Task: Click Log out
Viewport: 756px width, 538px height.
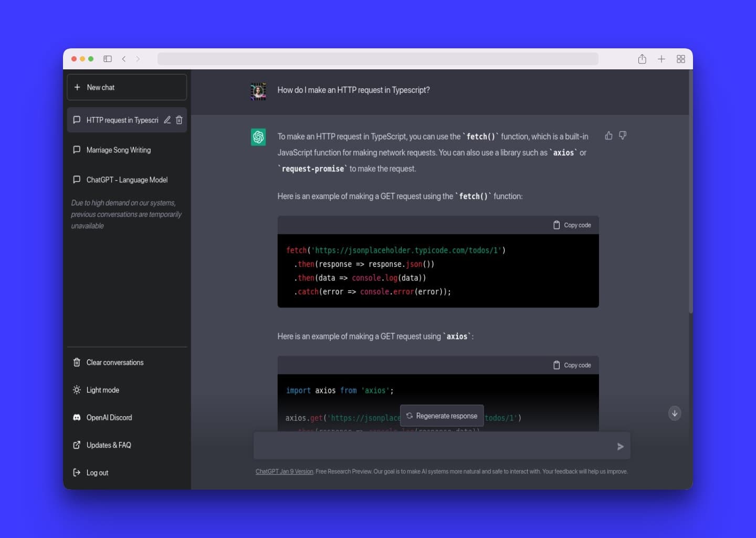Action: pyautogui.click(x=127, y=473)
